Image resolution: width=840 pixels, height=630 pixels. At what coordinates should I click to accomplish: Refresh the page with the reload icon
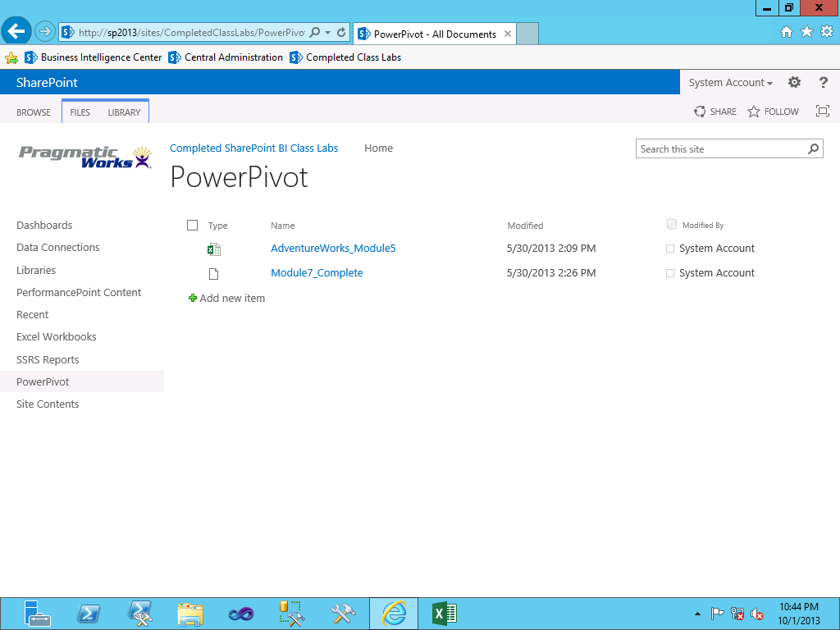pos(341,32)
